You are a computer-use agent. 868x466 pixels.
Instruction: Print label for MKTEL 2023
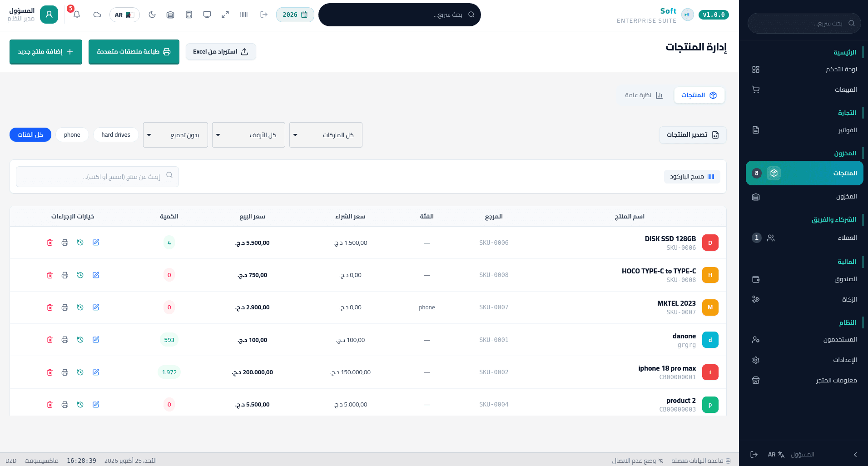(65, 307)
